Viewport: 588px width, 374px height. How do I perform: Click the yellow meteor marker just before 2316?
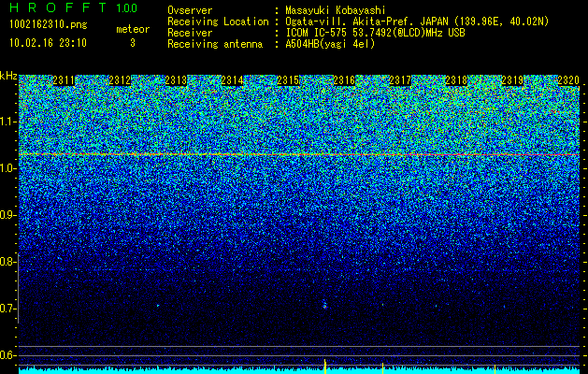tap(325, 367)
